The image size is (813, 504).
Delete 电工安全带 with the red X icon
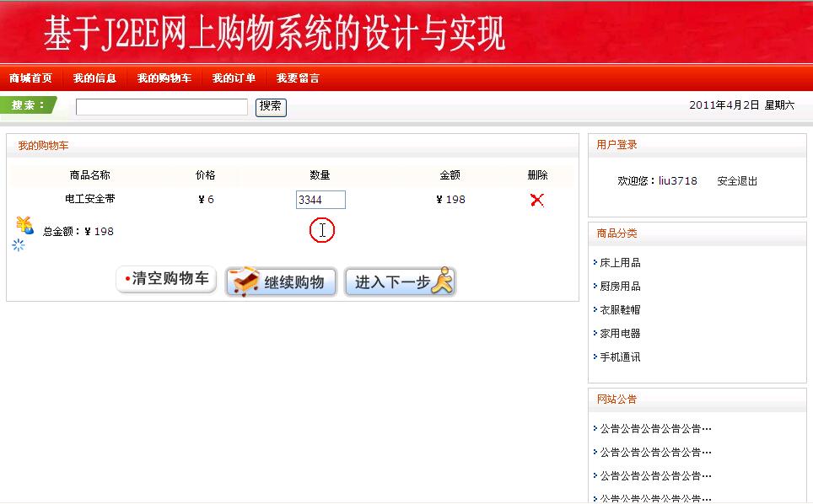pyautogui.click(x=537, y=200)
